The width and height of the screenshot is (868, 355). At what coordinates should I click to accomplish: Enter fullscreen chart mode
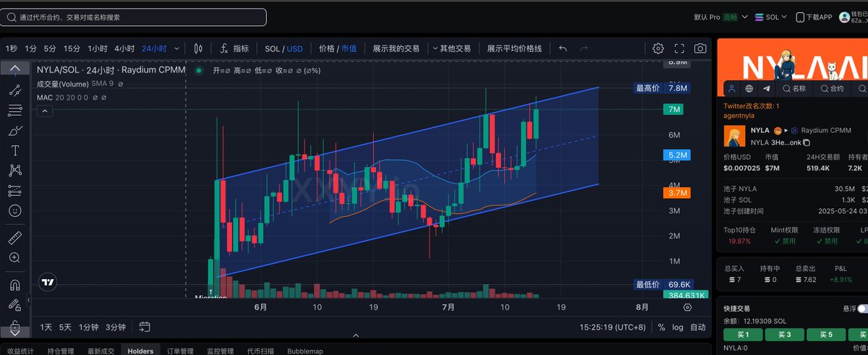[x=679, y=48]
